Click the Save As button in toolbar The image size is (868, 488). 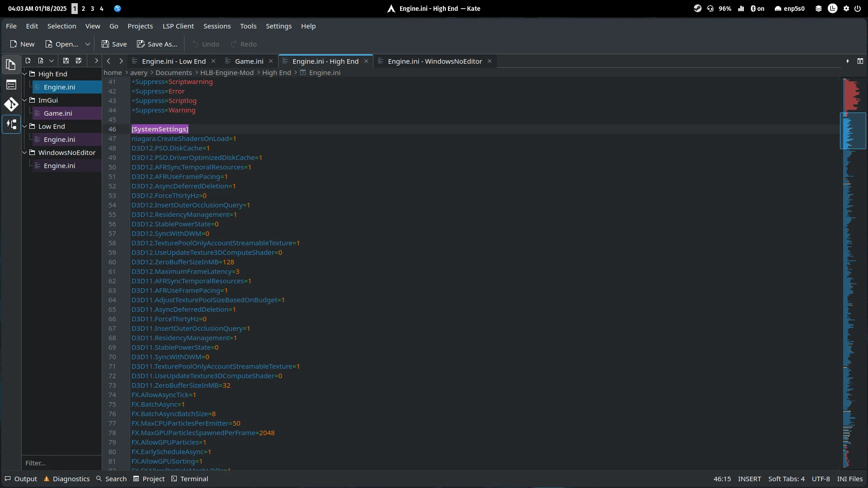(157, 44)
